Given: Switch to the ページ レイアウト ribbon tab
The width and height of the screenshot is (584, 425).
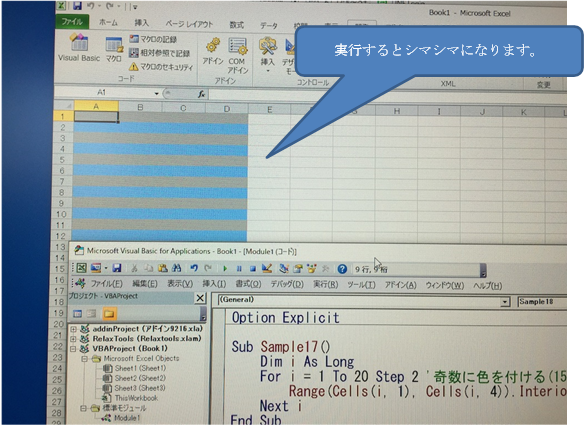Looking at the screenshot, I should (189, 24).
